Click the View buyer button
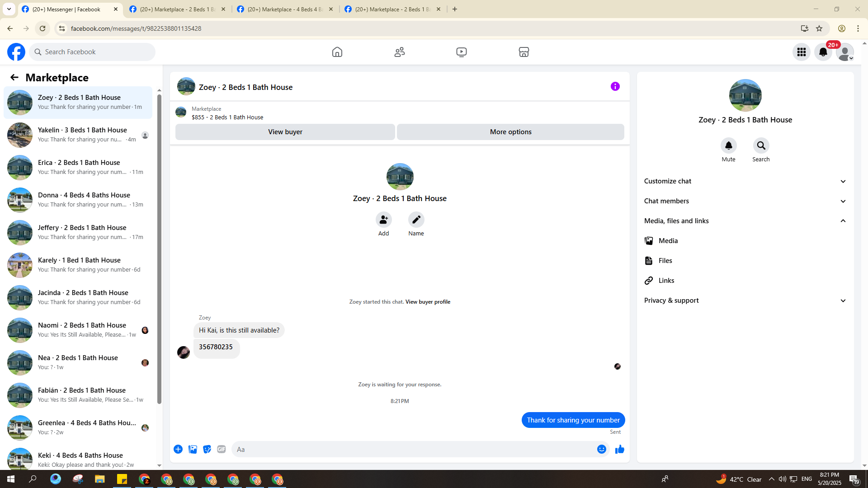 (285, 132)
